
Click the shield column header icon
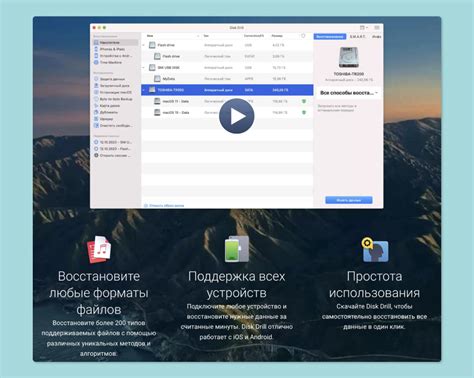(303, 36)
